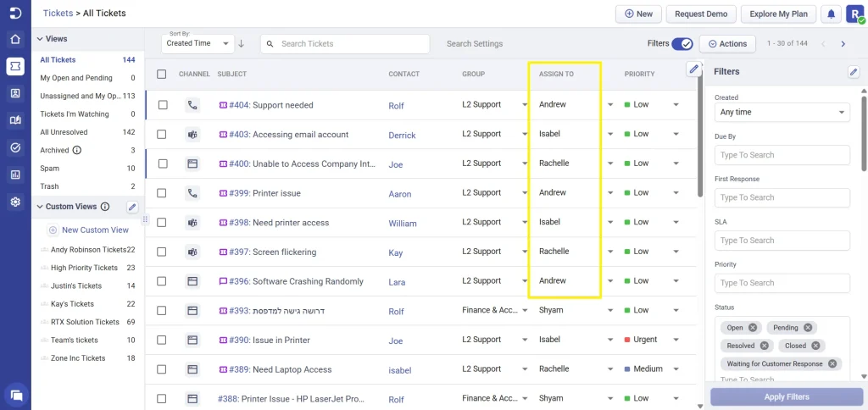Image resolution: width=868 pixels, height=410 pixels.
Task: Click the New button
Action: tap(638, 14)
